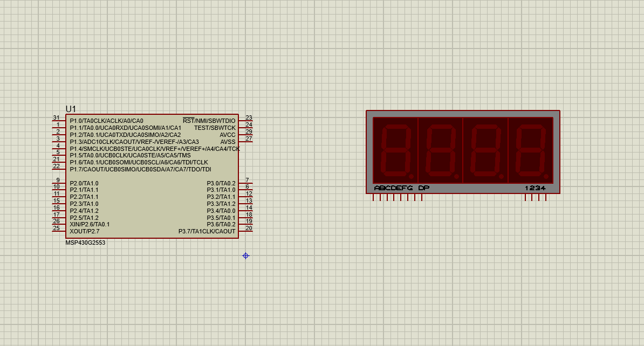The height and width of the screenshot is (346, 644).
Task: Select pin label P1.2/TA0.1/UCA0TXD/UCA0SIMO/A2/CA2
Action: coord(125,135)
